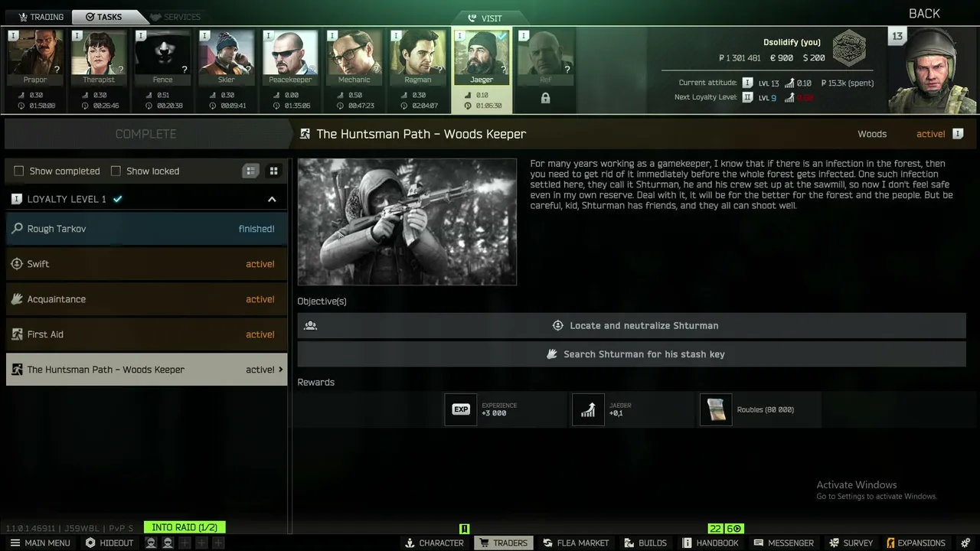The width and height of the screenshot is (980, 551).
Task: Go to the Hideout
Action: (x=109, y=543)
